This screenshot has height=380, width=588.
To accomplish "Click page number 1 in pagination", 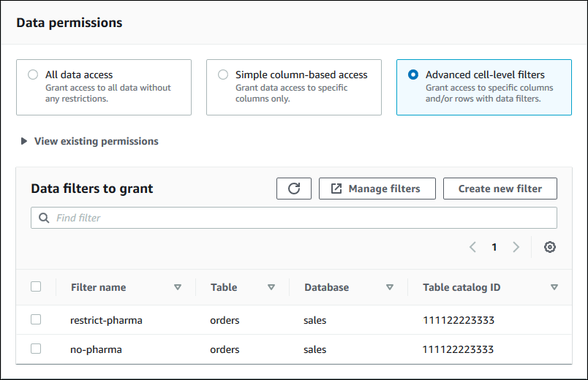I will tap(494, 247).
